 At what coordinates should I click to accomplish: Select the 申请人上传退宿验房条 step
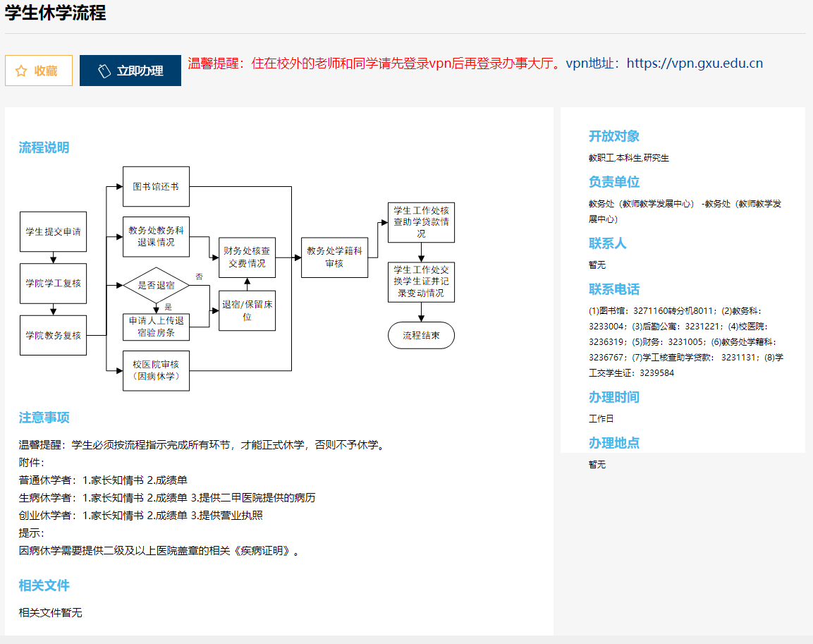point(156,326)
